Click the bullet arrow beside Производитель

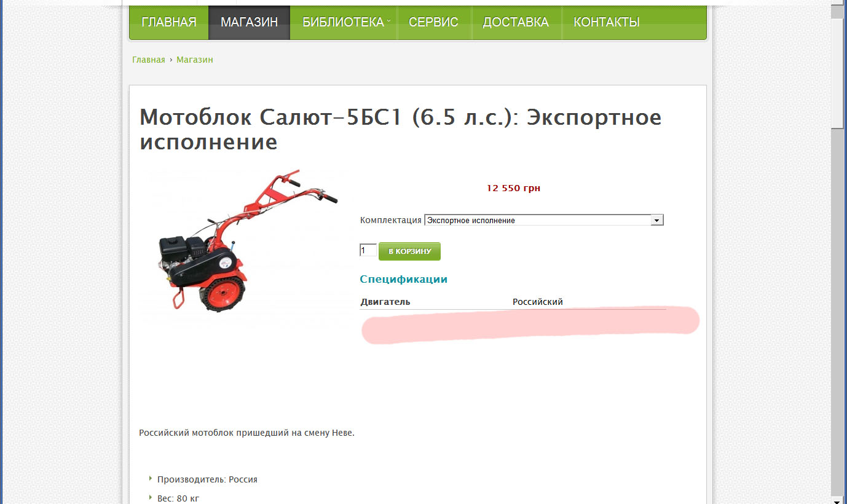(x=151, y=478)
